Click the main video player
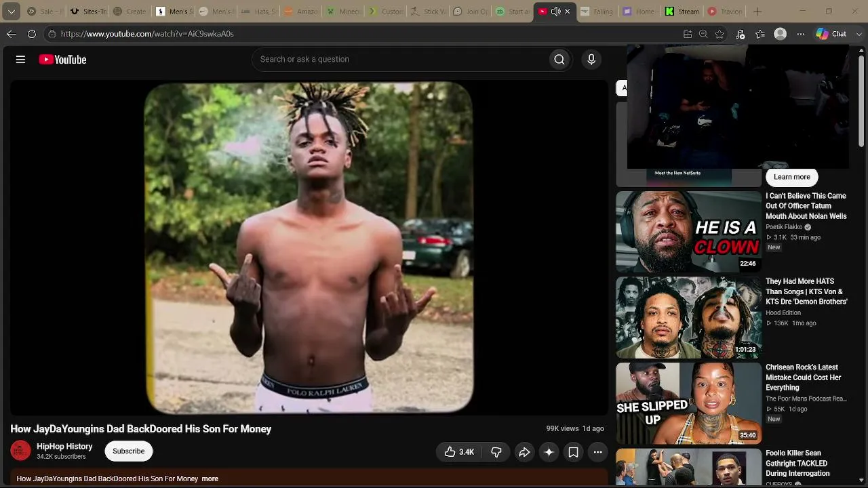 pyautogui.click(x=309, y=247)
